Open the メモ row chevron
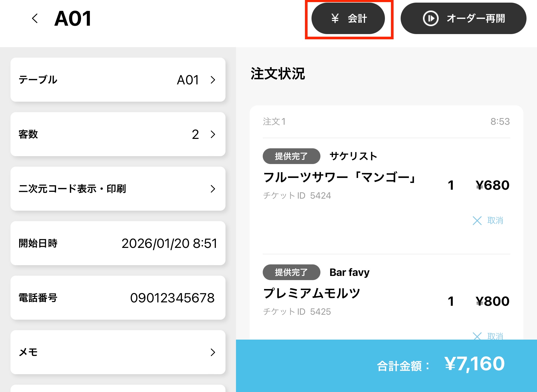Image resolution: width=537 pixels, height=392 pixels. (x=213, y=352)
